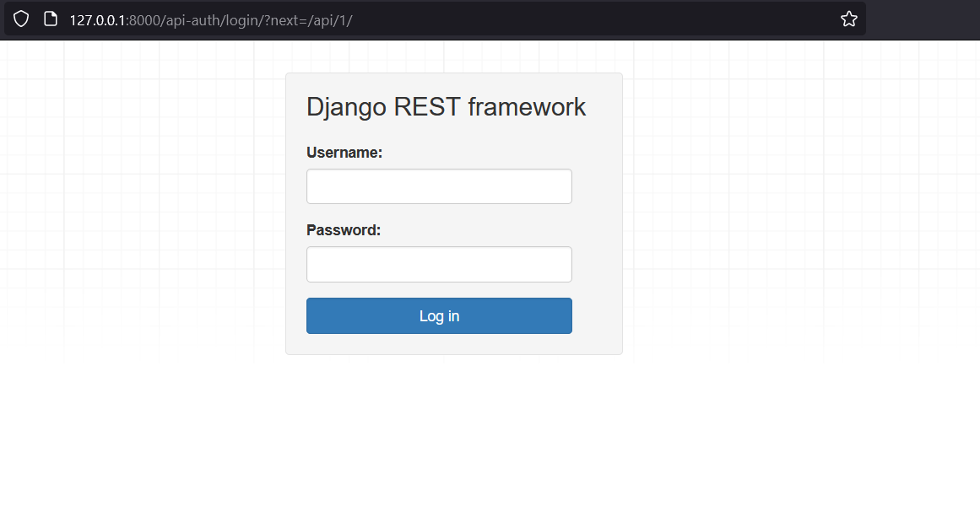The height and width of the screenshot is (522, 980).
Task: Open site permissions from the page icon
Action: point(51,18)
